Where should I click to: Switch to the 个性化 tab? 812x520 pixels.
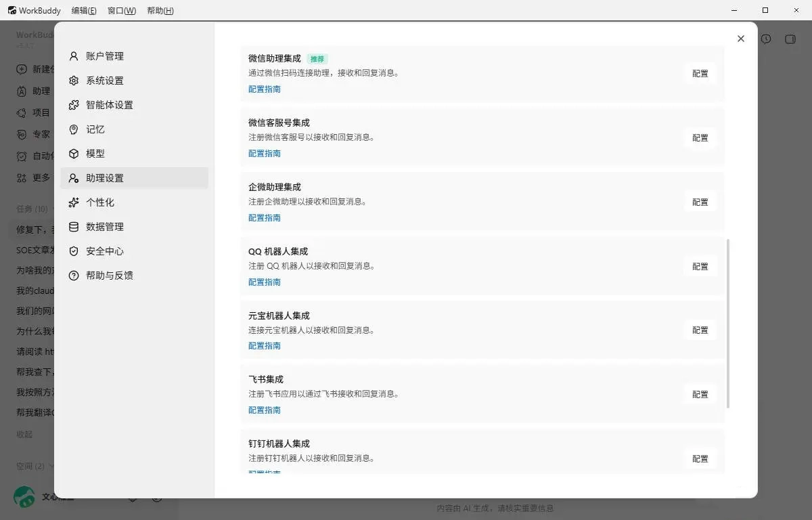135,202
